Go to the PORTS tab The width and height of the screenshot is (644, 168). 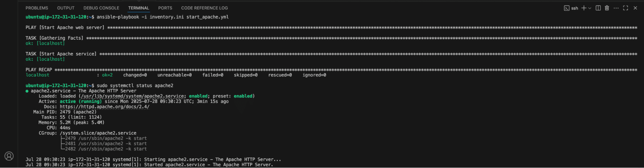click(x=165, y=8)
